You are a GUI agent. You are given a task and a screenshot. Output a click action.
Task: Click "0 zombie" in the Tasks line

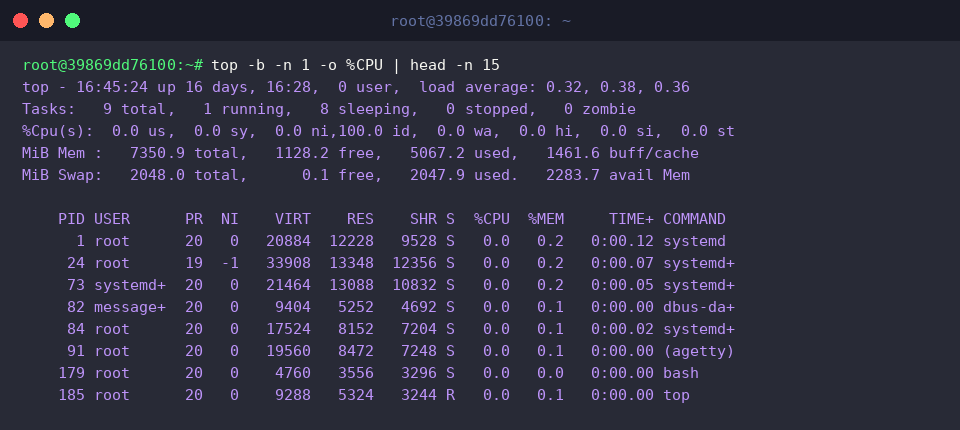tap(600, 109)
